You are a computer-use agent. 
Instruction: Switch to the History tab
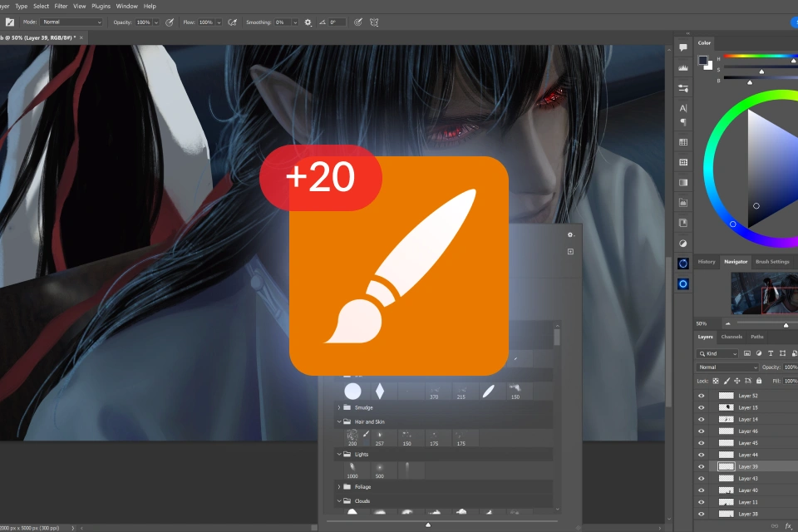[707, 262]
